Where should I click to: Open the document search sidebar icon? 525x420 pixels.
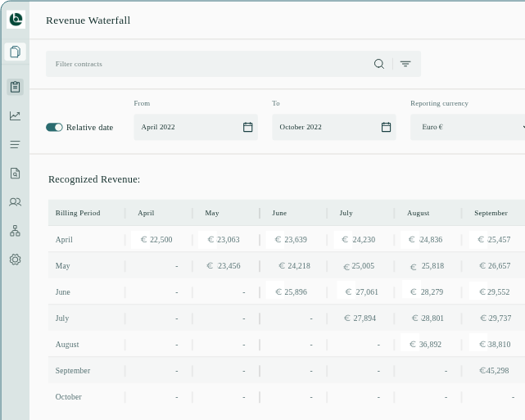(x=15, y=174)
